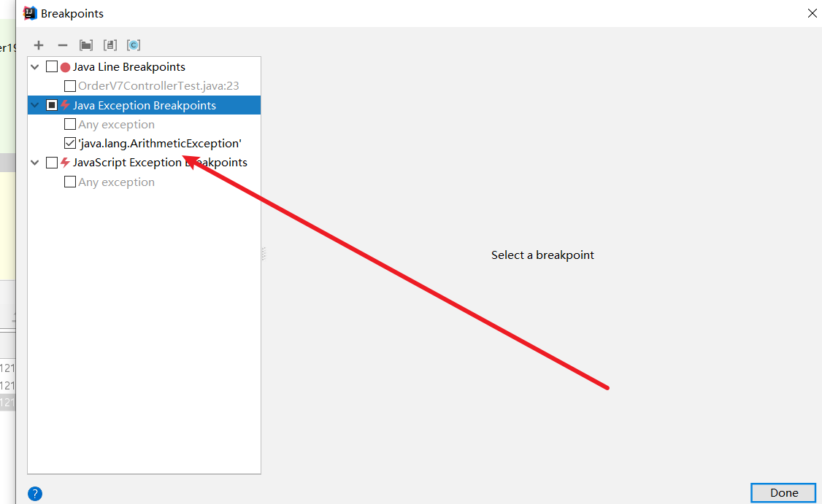Uncheck the 'java.lang.ArithmeticException' breakpoint checkbox
Image resolution: width=822 pixels, height=504 pixels.
click(x=70, y=144)
